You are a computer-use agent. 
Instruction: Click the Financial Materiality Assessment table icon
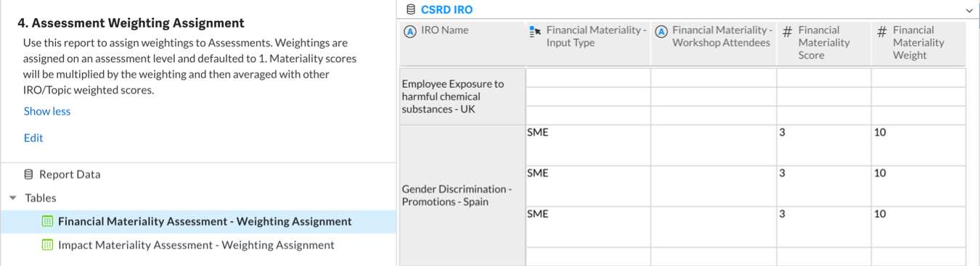point(48,221)
